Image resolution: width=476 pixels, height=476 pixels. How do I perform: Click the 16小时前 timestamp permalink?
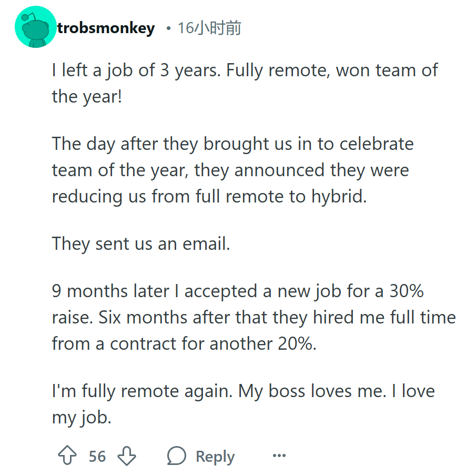(x=209, y=28)
